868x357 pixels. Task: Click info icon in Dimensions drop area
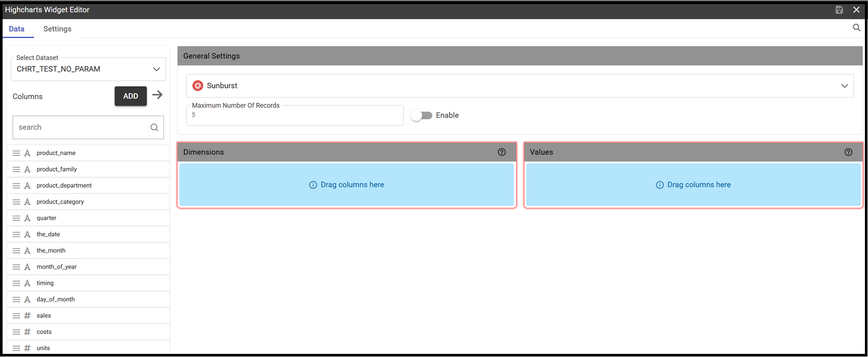pos(313,185)
